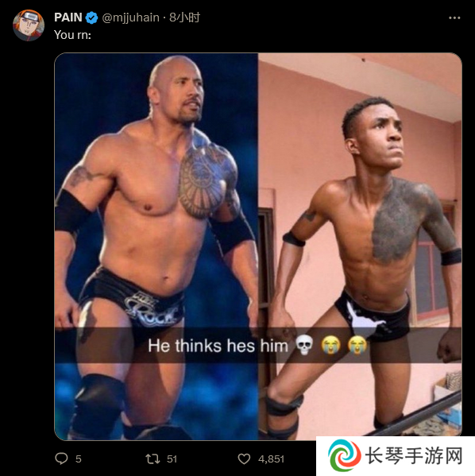
Task: Click the "He thinks hes him" caption text
Action: click(x=218, y=346)
